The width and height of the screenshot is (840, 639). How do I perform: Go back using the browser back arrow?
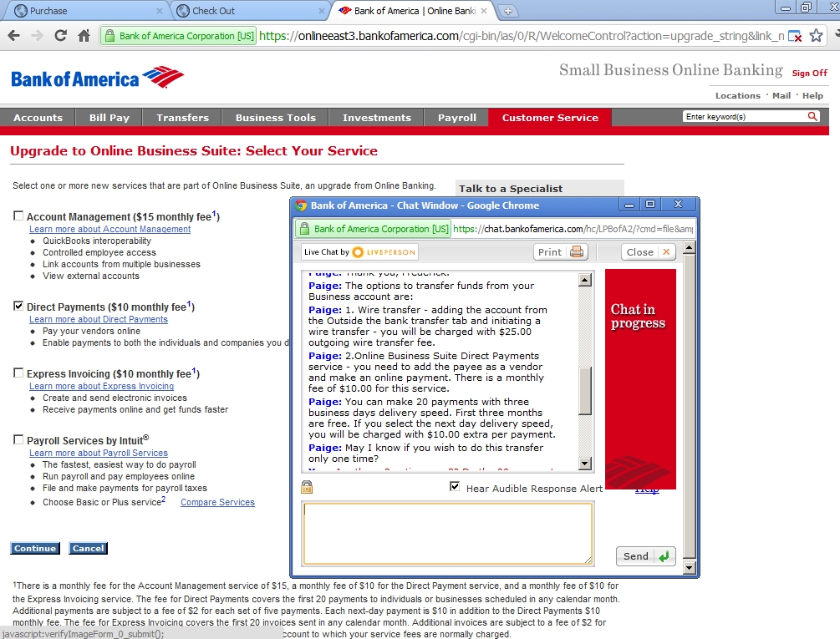pyautogui.click(x=14, y=36)
